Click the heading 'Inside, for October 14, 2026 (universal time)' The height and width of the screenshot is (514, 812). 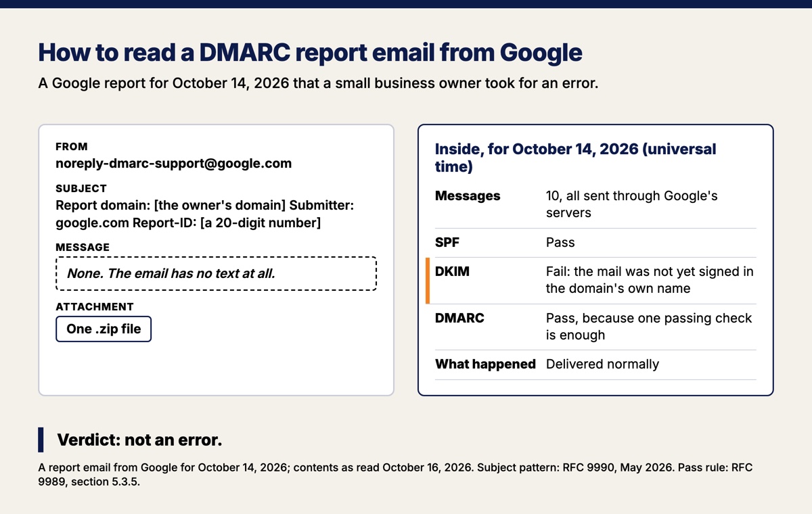(x=575, y=158)
